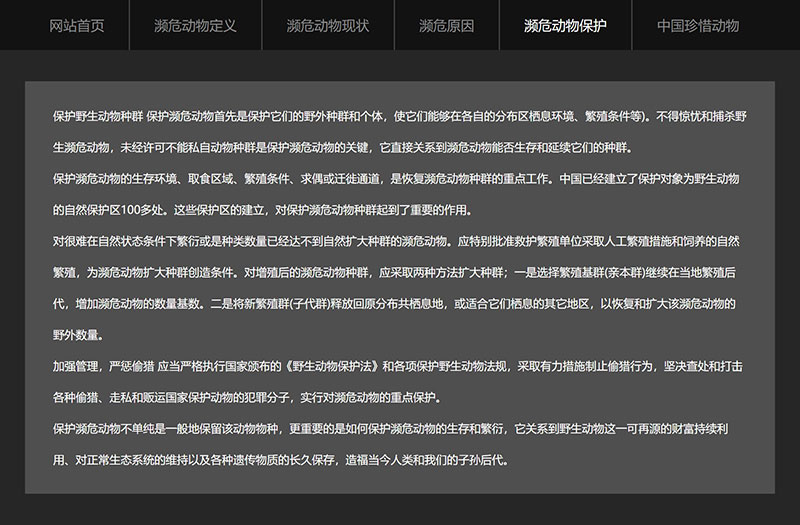This screenshot has width=800, height=525.
Task: Click the active 濒危动物保护 tab
Action: pos(565,25)
